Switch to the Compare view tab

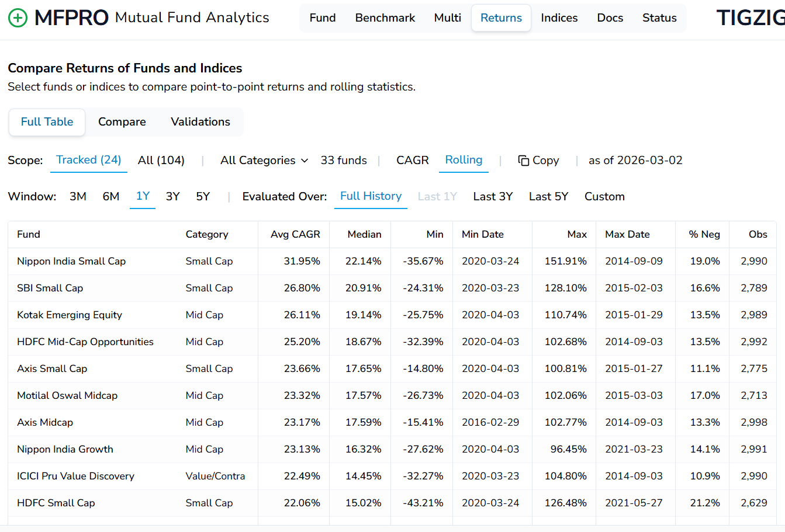tap(122, 122)
